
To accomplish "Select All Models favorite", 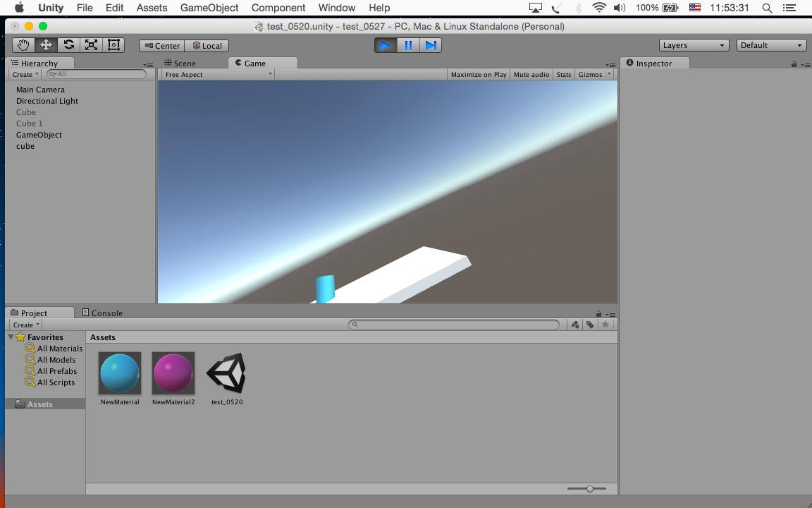I will pos(50,360).
